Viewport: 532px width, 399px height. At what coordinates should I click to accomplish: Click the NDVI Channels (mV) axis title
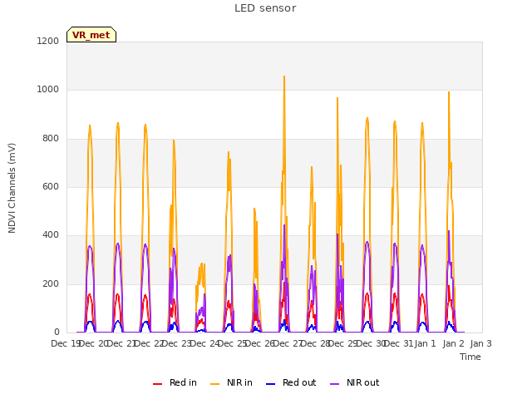[12, 188]
